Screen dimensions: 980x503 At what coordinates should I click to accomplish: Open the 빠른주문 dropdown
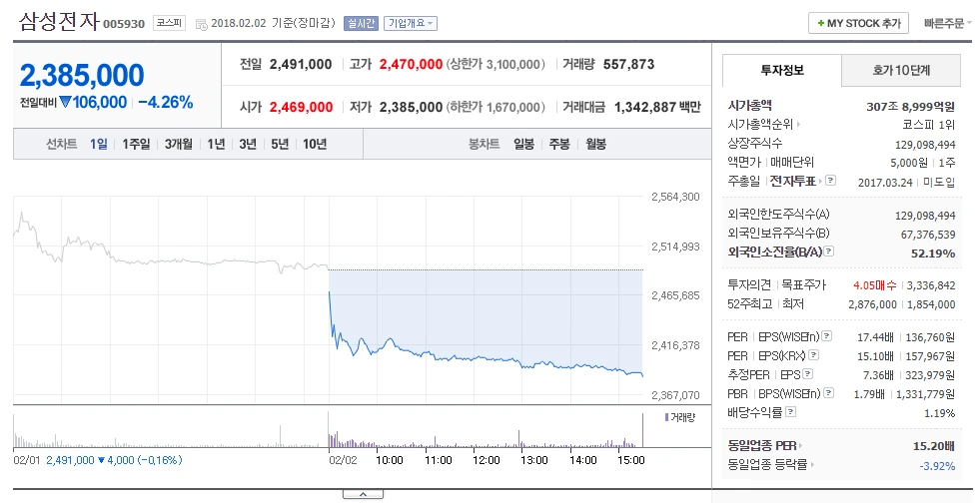[x=947, y=23]
